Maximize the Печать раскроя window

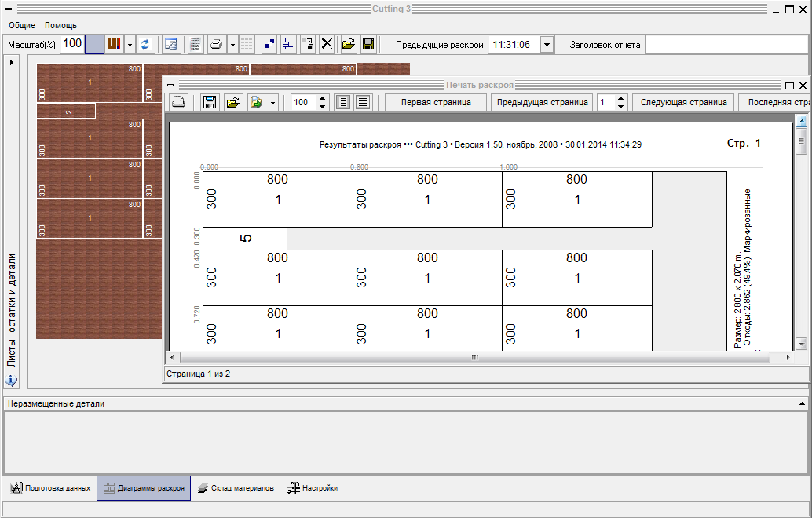coord(790,85)
